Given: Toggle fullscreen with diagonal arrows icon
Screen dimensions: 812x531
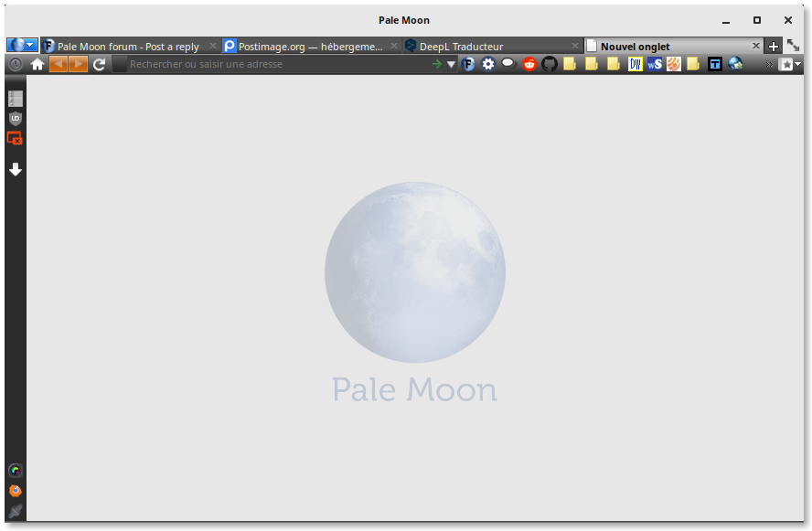Looking at the screenshot, I should point(793,45).
